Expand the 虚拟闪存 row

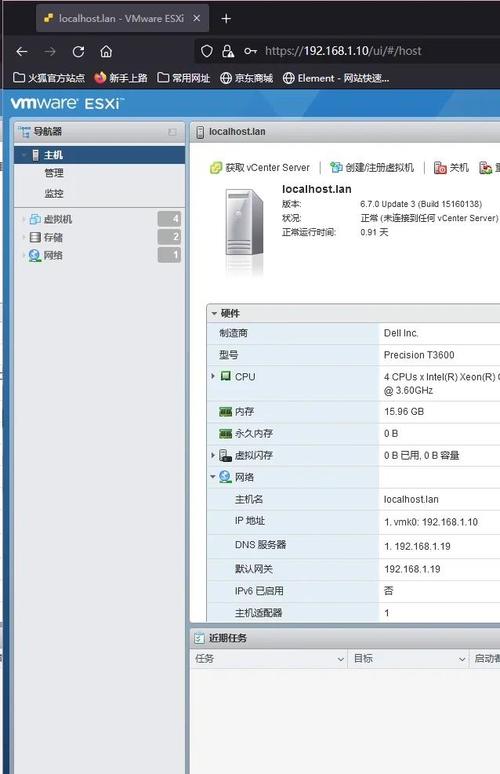(x=213, y=455)
